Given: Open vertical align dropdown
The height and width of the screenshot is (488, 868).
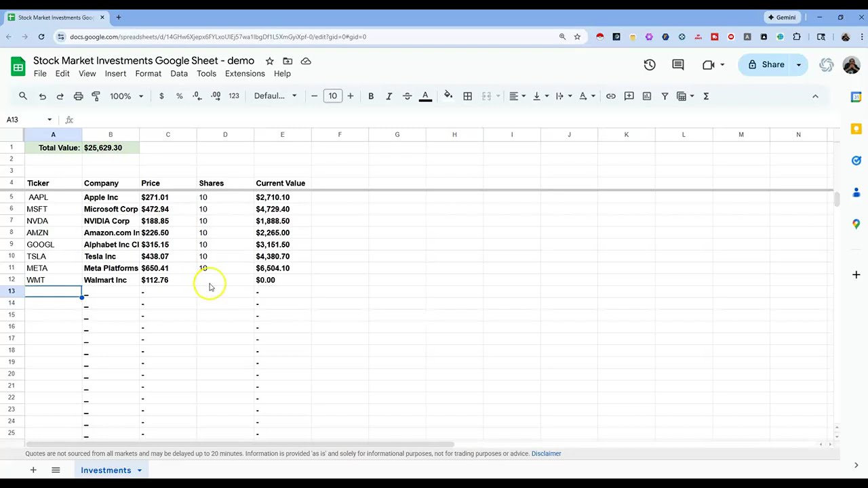Looking at the screenshot, I should [540, 96].
